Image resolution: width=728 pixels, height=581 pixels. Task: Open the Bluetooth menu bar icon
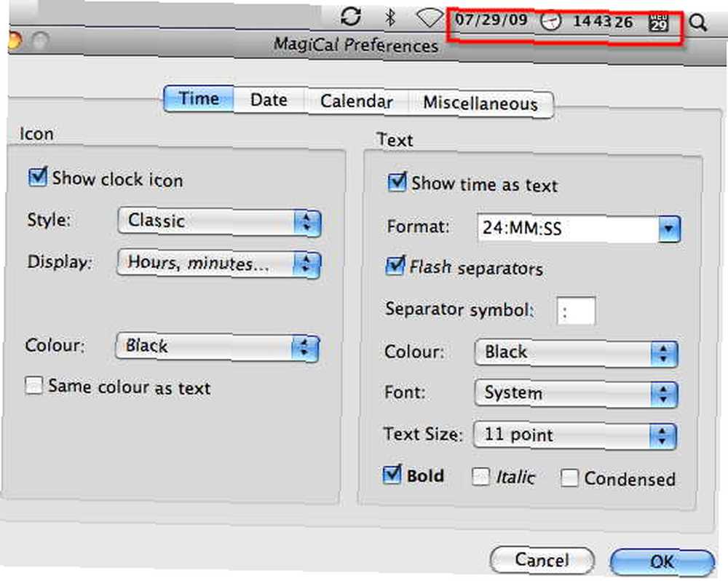point(390,17)
